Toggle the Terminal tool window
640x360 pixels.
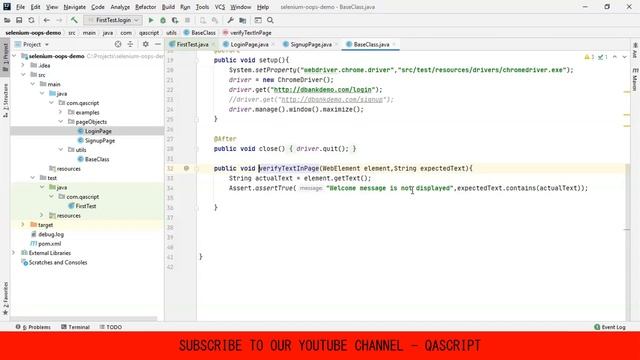(x=75, y=327)
